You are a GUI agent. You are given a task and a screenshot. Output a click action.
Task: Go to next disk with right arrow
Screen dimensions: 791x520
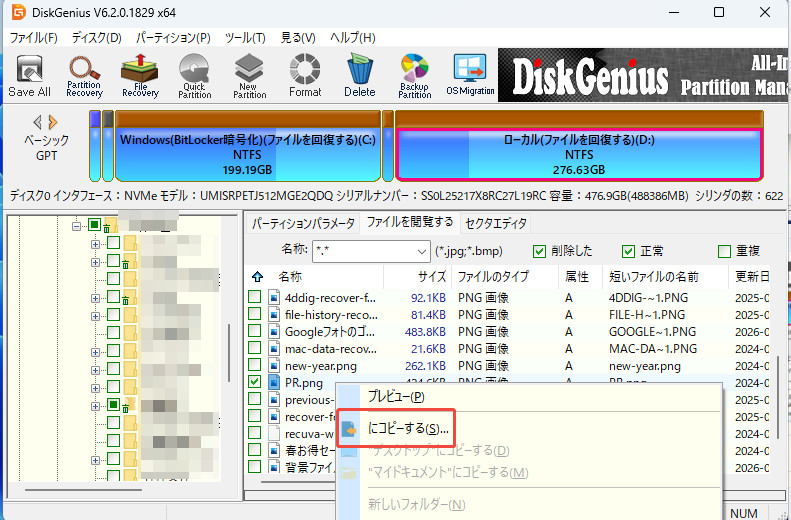[53, 122]
